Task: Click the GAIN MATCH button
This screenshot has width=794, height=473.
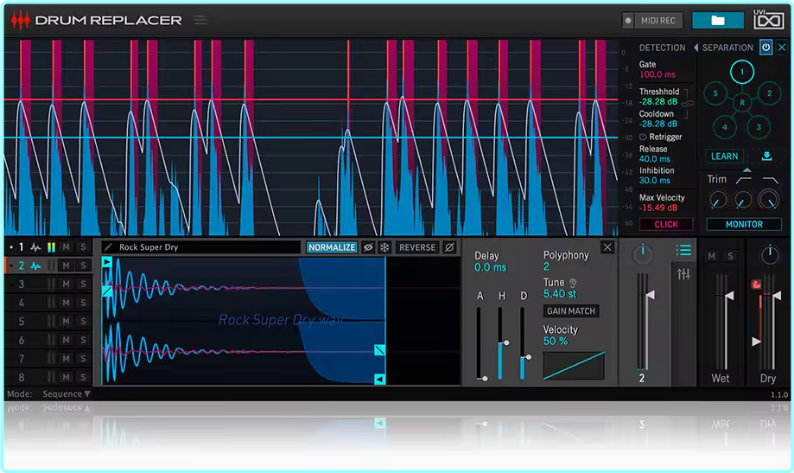Action: (571, 311)
